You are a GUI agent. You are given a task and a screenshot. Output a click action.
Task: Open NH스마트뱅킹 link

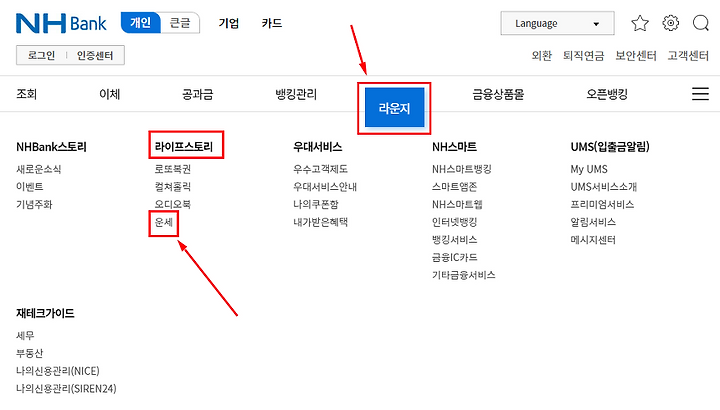462,169
